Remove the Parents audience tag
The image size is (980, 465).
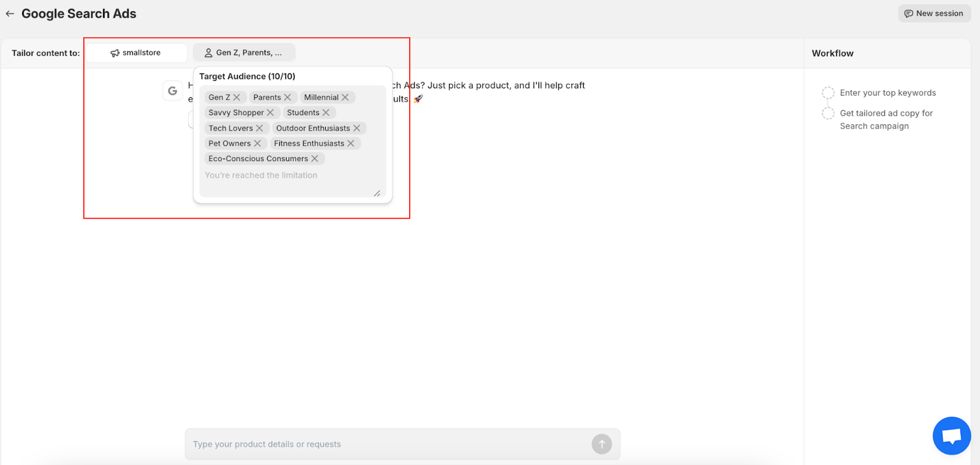click(x=287, y=97)
